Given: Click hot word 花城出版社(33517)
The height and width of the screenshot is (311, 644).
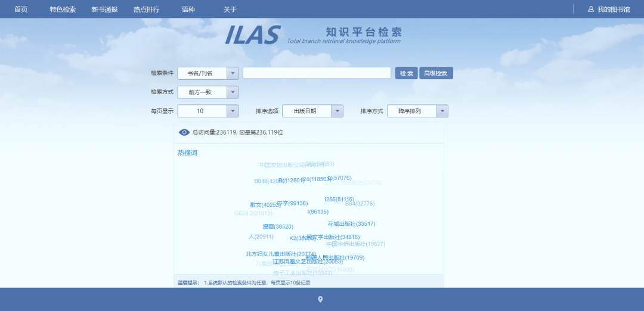Looking at the screenshot, I should pos(352,223).
